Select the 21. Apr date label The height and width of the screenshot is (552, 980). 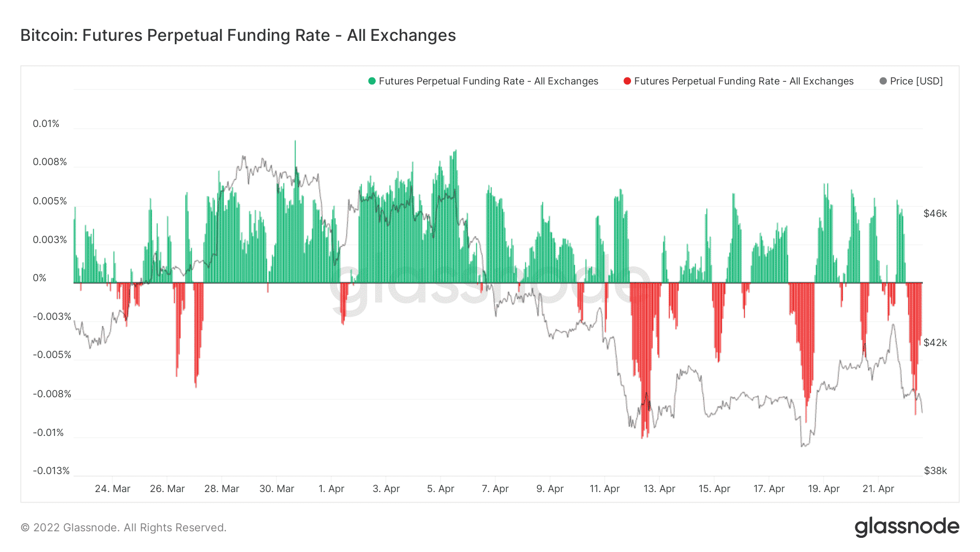[878, 489]
